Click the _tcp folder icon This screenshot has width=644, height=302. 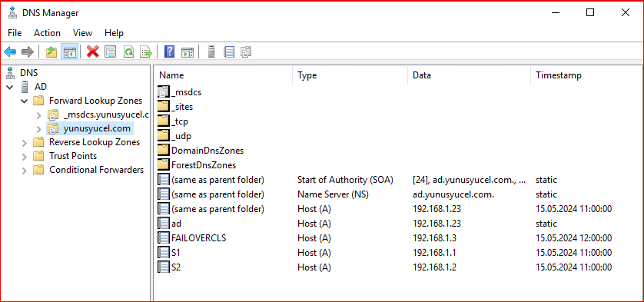coord(164,121)
